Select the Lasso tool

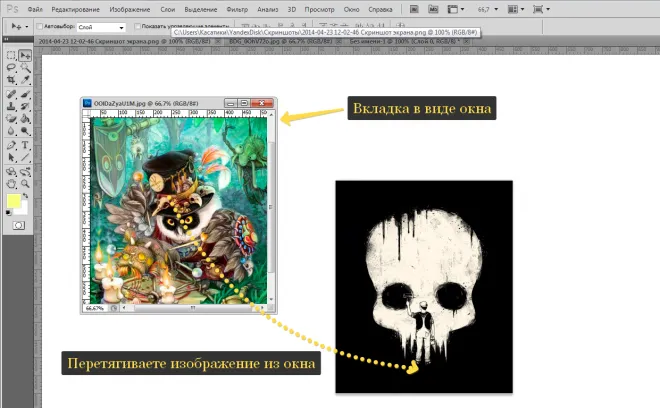click(11, 67)
